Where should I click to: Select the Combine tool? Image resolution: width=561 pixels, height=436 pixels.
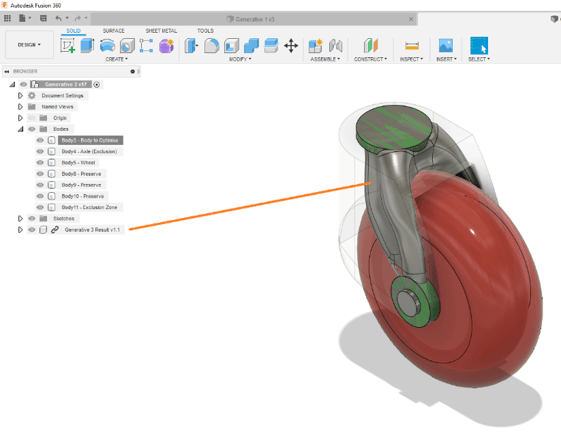tap(251, 46)
